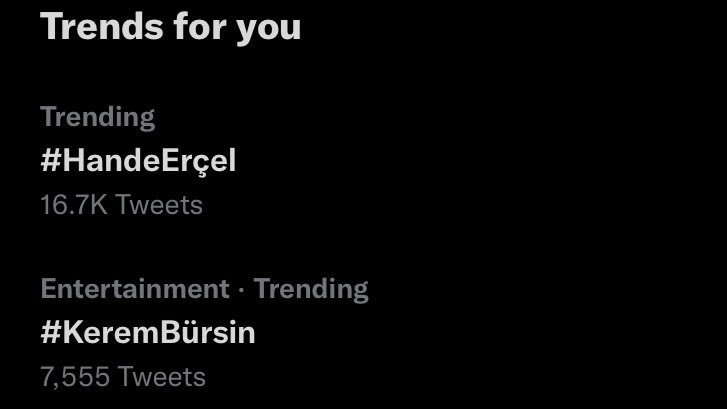Open the #HandeErçel trending hashtag
This screenshot has height=409, width=727.
tap(138, 161)
